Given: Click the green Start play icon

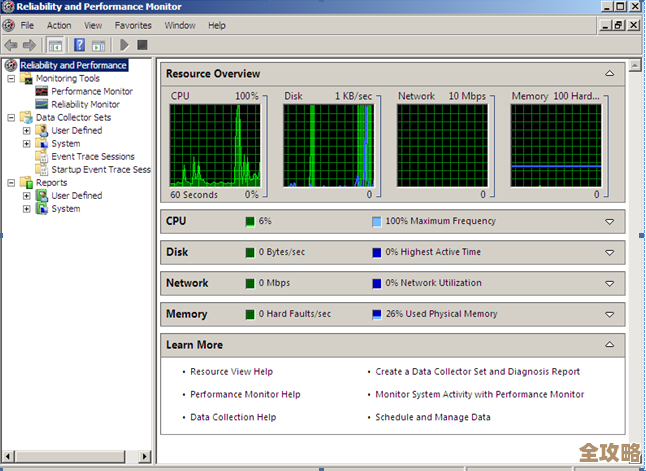Looking at the screenshot, I should pos(125,45).
